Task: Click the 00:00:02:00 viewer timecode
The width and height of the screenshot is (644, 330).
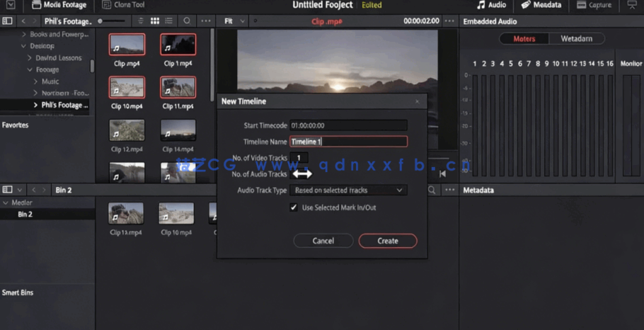Action: pyautogui.click(x=421, y=21)
